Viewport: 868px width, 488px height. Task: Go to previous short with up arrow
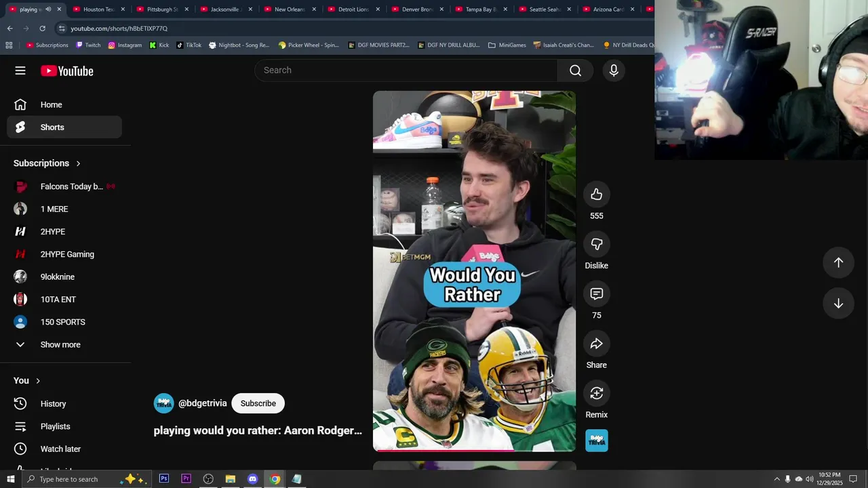(838, 262)
